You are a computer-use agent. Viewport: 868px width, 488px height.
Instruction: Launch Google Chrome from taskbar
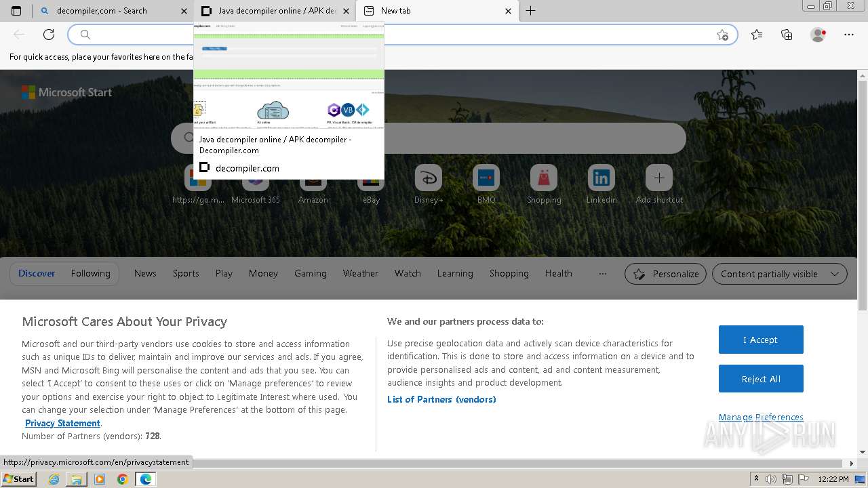(x=123, y=479)
